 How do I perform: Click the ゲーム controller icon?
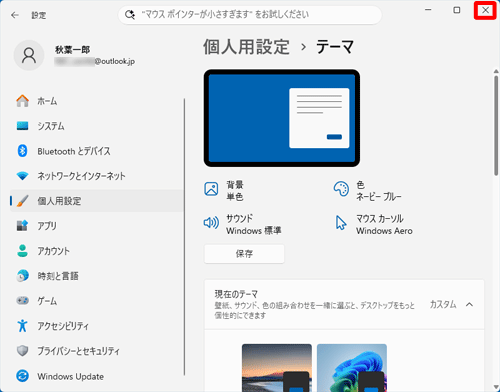22,301
